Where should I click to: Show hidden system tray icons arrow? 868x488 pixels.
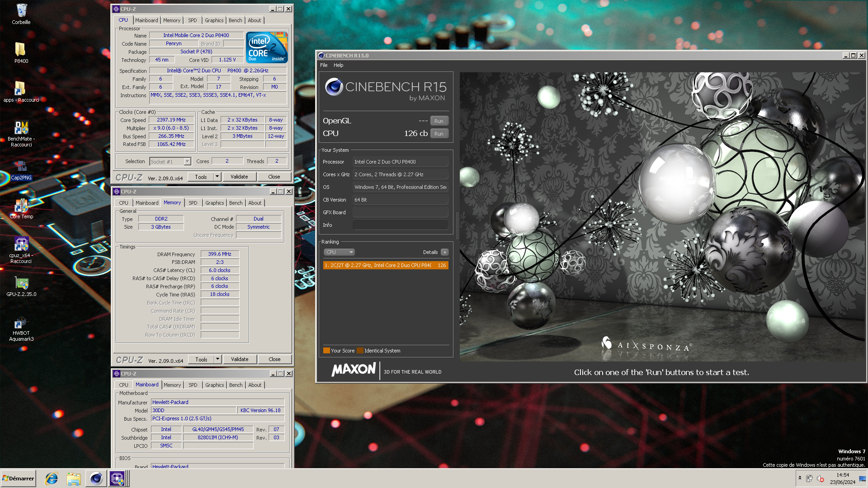pyautogui.click(x=800, y=478)
